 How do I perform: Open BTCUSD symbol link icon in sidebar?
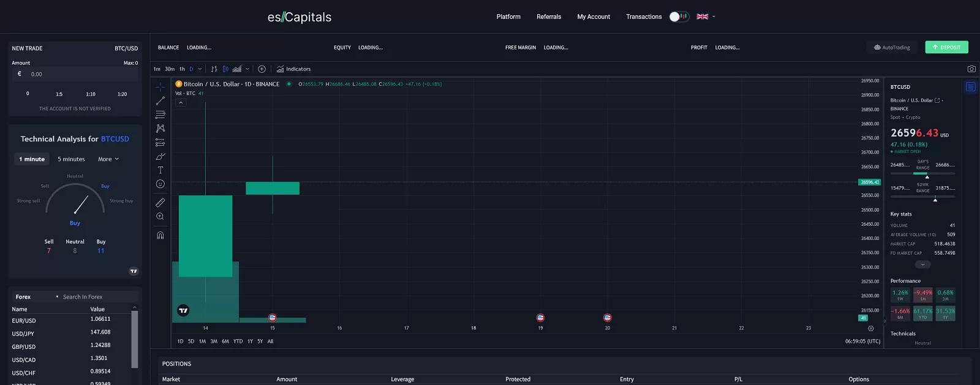tap(937, 100)
